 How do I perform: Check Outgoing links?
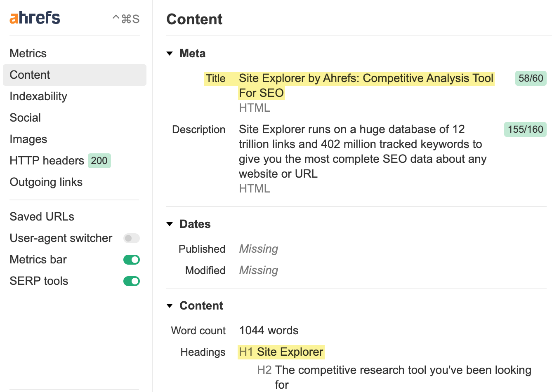[46, 182]
